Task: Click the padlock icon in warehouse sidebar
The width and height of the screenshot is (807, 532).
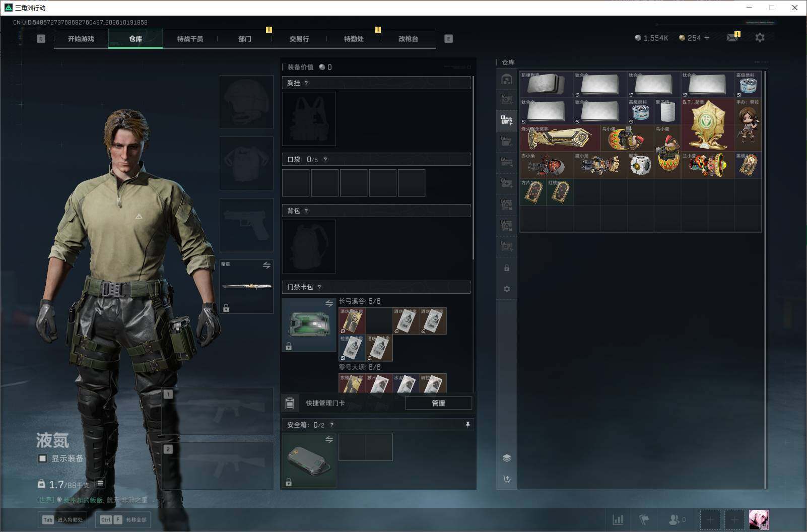Action: (x=507, y=268)
